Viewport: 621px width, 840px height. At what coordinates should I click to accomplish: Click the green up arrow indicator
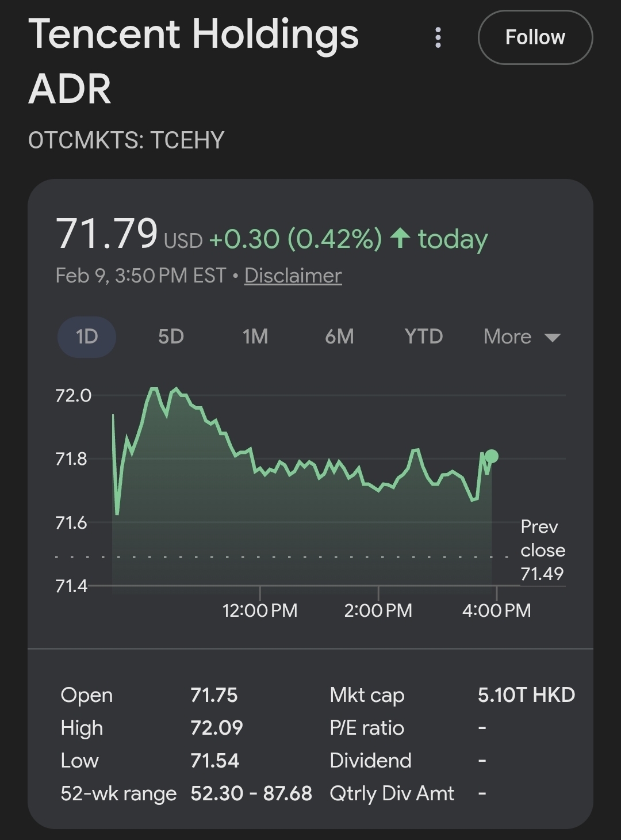tap(400, 238)
